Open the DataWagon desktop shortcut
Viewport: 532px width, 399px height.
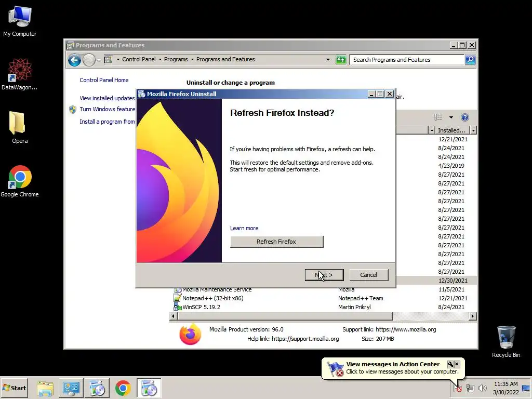[x=20, y=74]
